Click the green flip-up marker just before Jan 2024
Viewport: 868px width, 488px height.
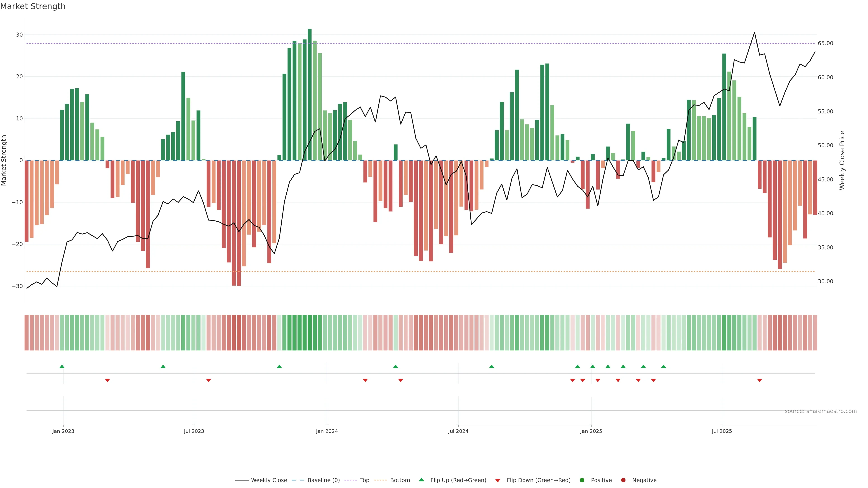[x=279, y=366]
